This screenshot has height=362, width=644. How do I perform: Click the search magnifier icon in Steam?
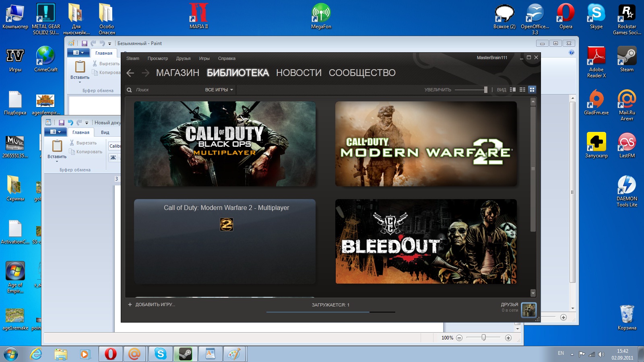point(129,90)
